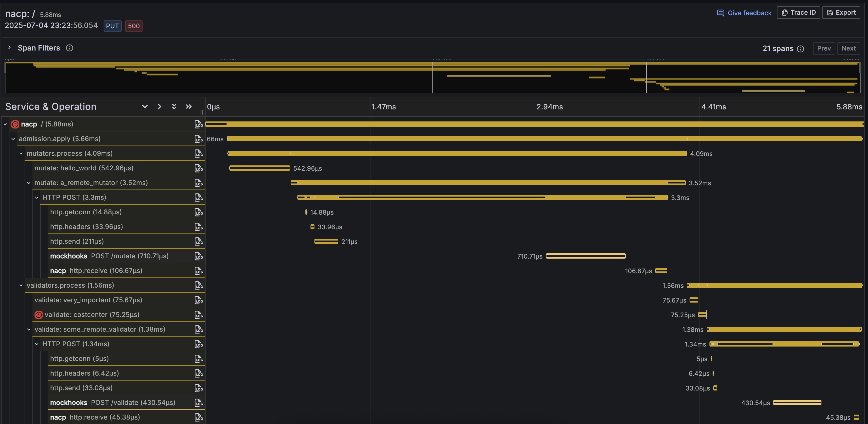Click collapse all double-right chevron
Image resolution: width=868 pixels, height=424 pixels.
pos(189,107)
